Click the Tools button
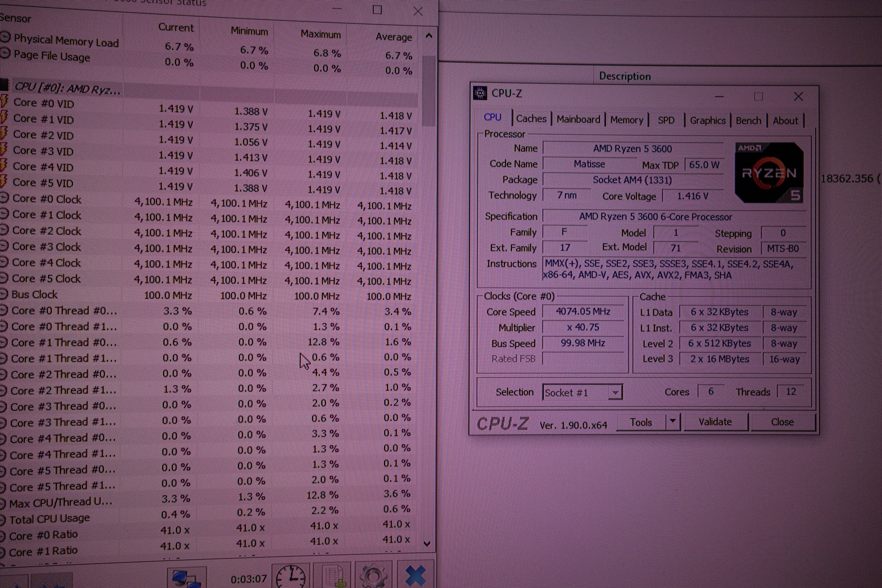Image resolution: width=882 pixels, height=588 pixels. (x=641, y=422)
